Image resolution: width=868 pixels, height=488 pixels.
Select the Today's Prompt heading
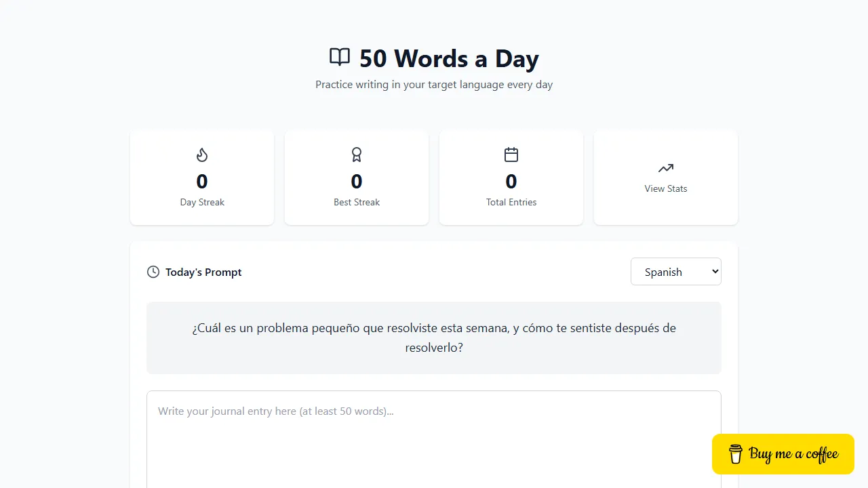tap(203, 272)
